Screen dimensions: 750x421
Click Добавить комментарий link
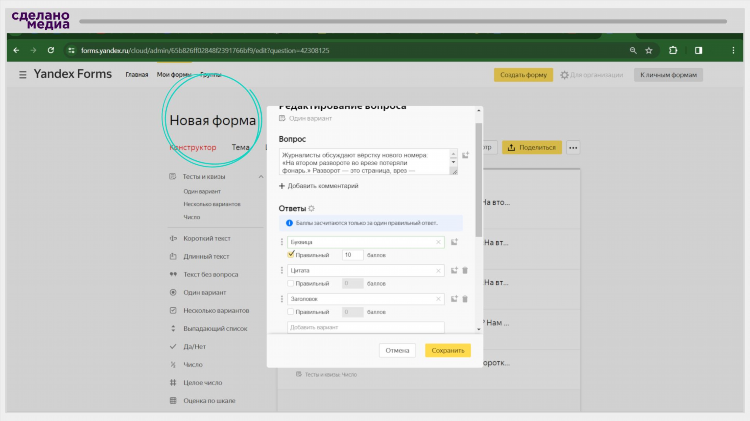pos(319,186)
